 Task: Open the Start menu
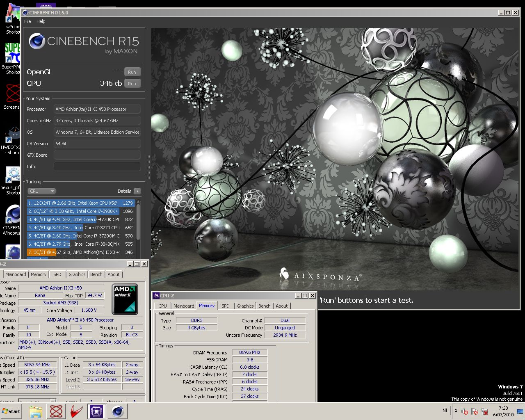[11, 411]
